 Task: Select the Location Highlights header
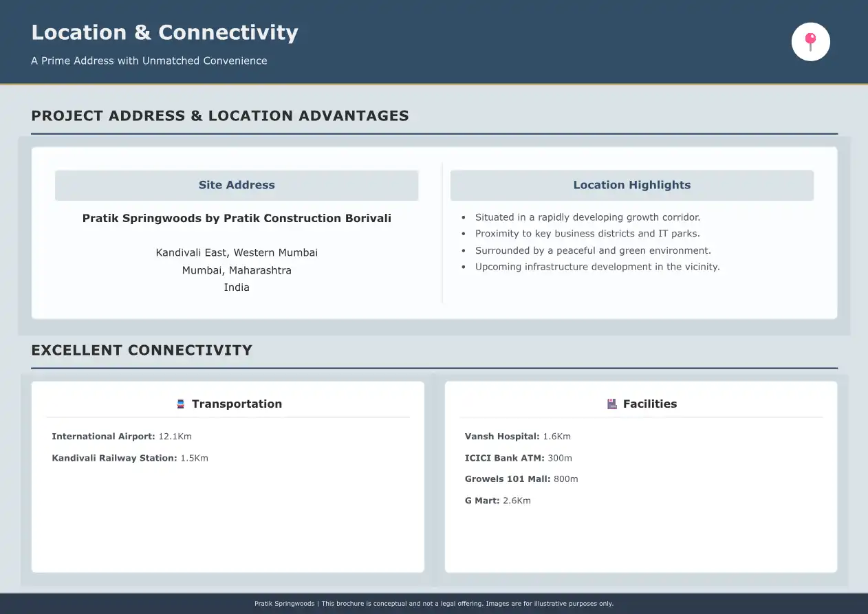[631, 185]
